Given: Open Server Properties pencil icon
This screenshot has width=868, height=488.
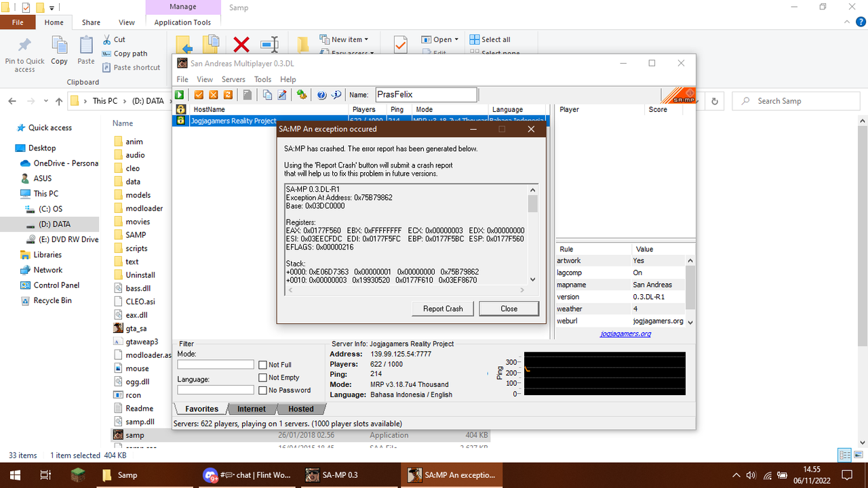Looking at the screenshot, I should point(282,95).
